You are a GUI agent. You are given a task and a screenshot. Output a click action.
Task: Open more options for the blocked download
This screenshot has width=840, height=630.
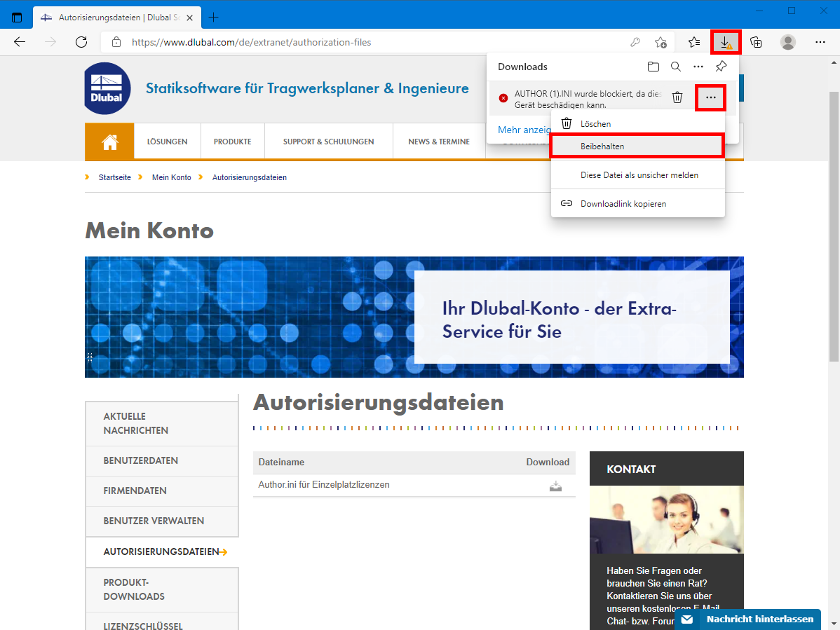[710, 97]
